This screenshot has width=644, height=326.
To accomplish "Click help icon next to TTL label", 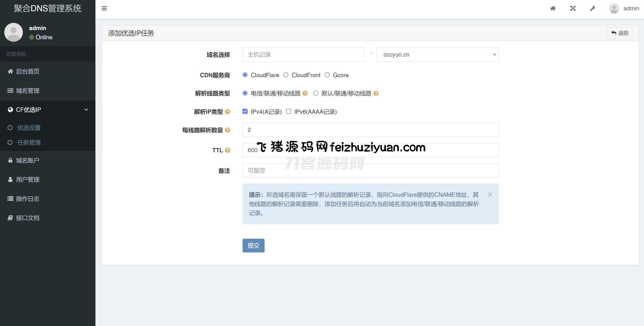I will coord(227,150).
